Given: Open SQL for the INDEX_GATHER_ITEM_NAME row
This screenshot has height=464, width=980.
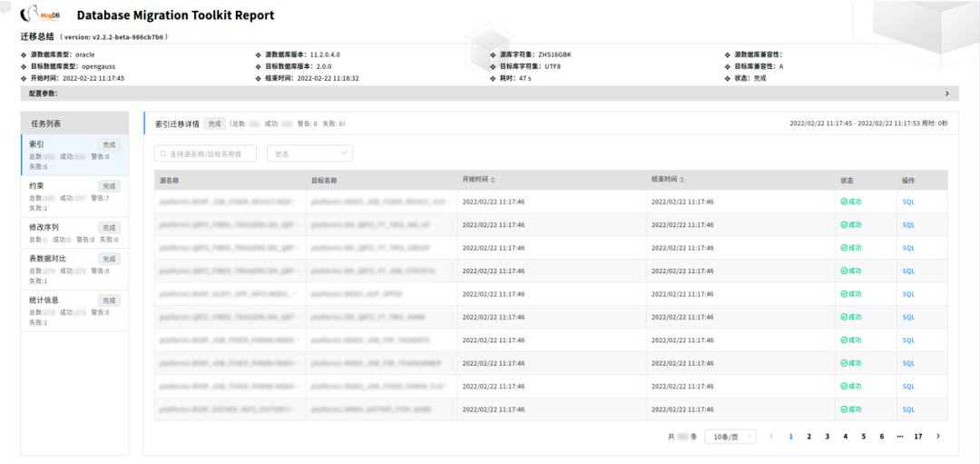Looking at the screenshot, I should pyautogui.click(x=908, y=410).
